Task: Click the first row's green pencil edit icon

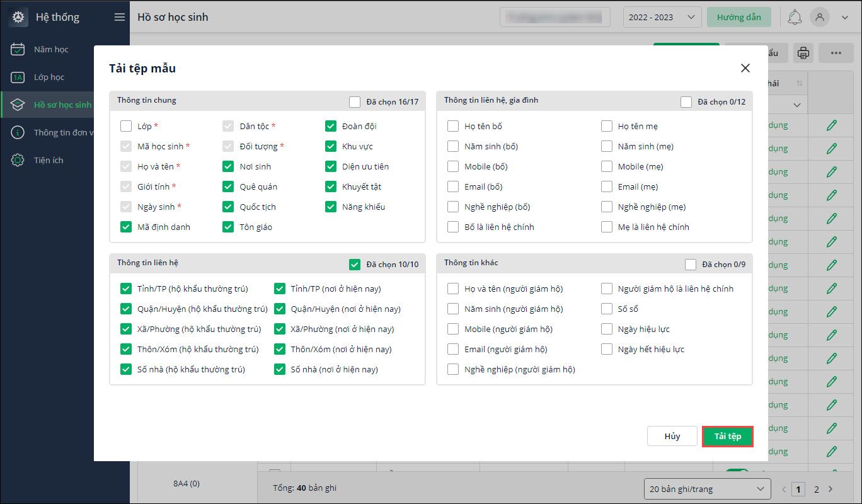Action: [x=832, y=125]
